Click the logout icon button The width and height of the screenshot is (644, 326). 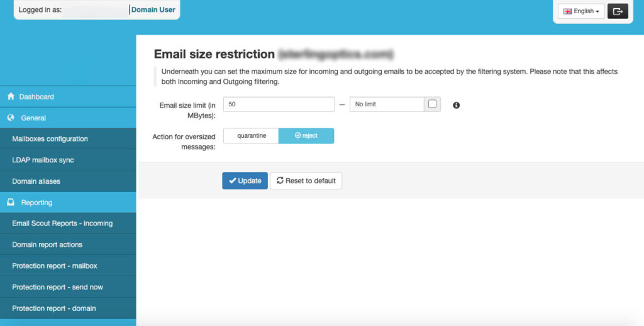[x=618, y=11]
